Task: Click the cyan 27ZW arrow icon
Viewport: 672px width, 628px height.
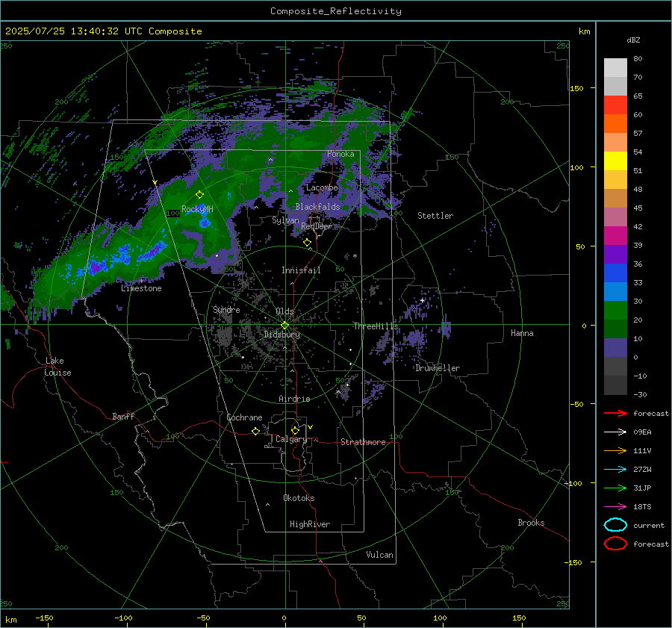Action: [x=615, y=470]
